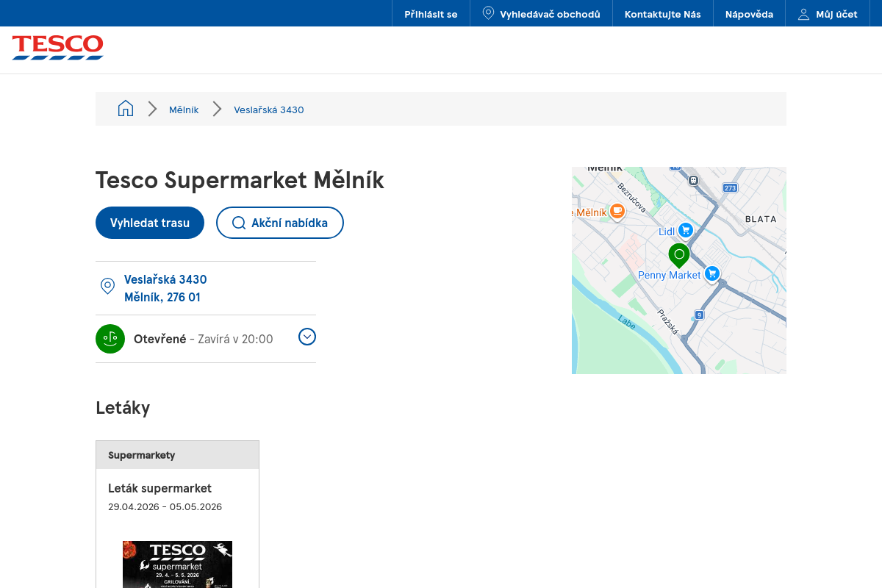
Task: Click the address pin icon beside Veslařská 3430
Action: point(107,286)
